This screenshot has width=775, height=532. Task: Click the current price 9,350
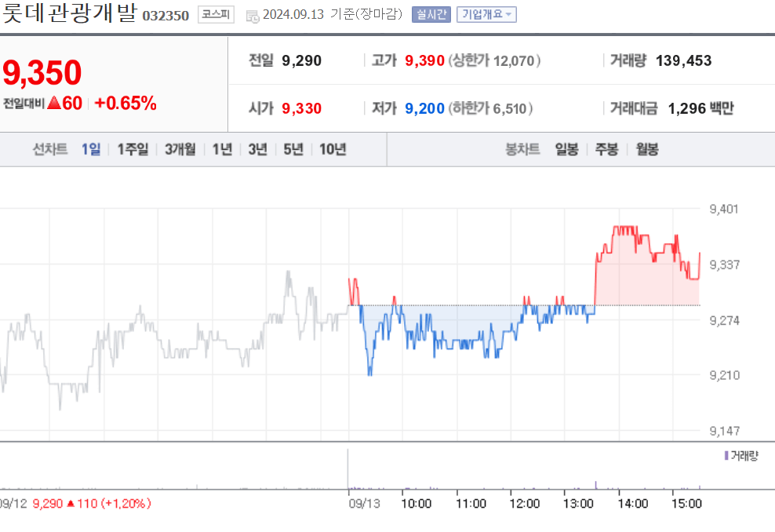click(x=42, y=73)
